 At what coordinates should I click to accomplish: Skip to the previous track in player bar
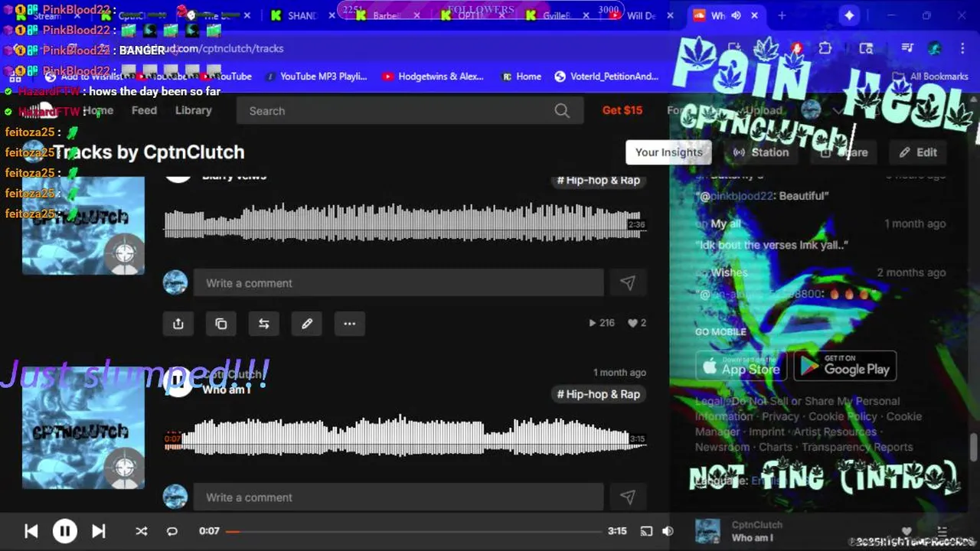tap(31, 531)
